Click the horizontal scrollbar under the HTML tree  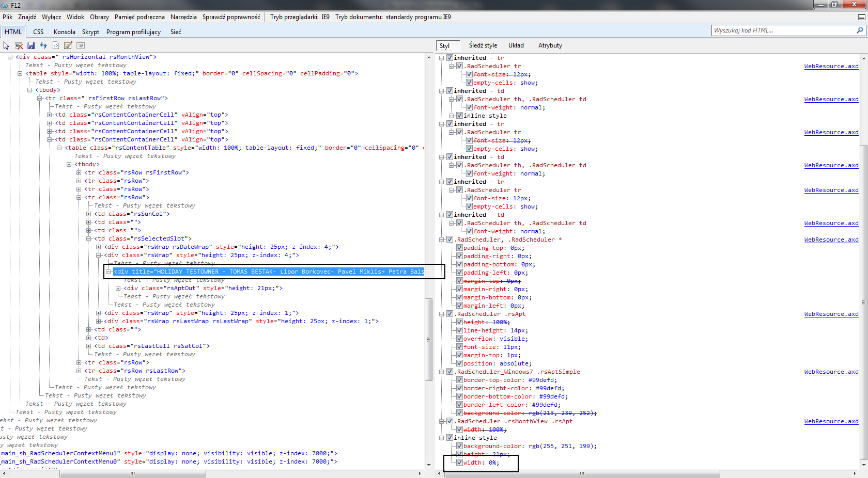[x=133, y=473]
